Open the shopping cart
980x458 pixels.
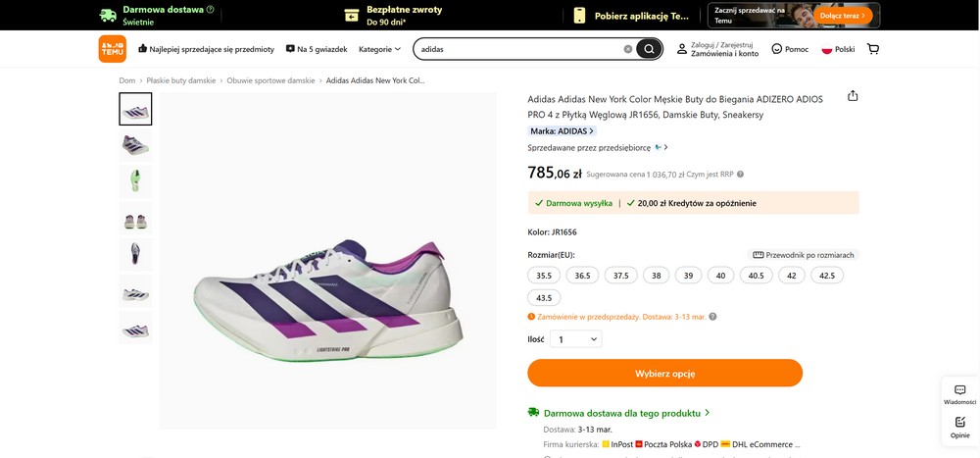coord(873,49)
